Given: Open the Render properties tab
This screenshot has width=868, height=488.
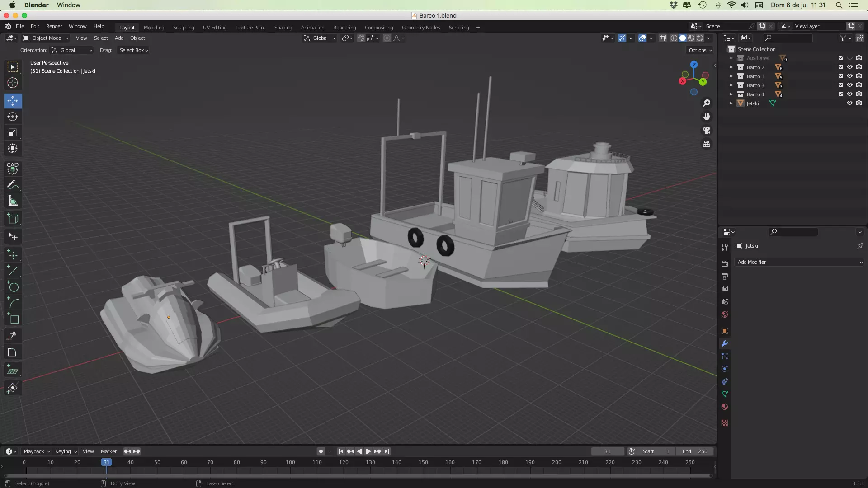Looking at the screenshot, I should [725, 263].
